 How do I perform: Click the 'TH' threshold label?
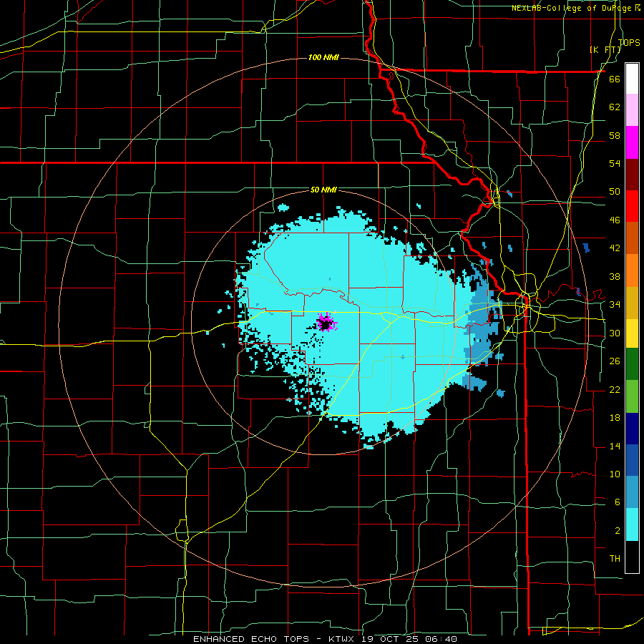click(615, 559)
